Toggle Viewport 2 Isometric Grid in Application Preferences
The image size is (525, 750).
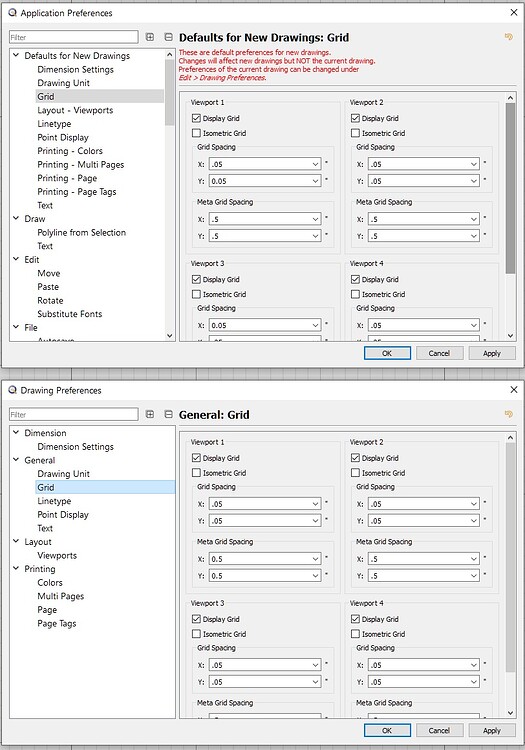[x=355, y=133]
